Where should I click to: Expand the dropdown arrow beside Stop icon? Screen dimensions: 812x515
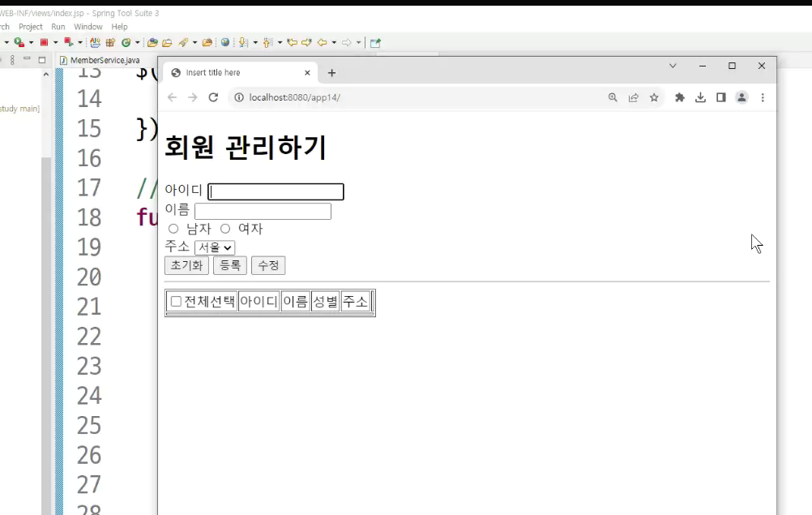click(55, 42)
